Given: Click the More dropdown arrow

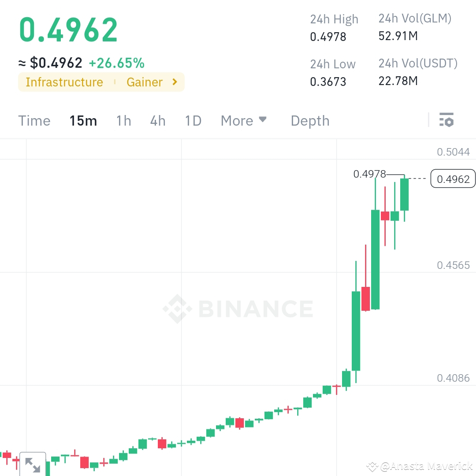Looking at the screenshot, I should click(262, 120).
